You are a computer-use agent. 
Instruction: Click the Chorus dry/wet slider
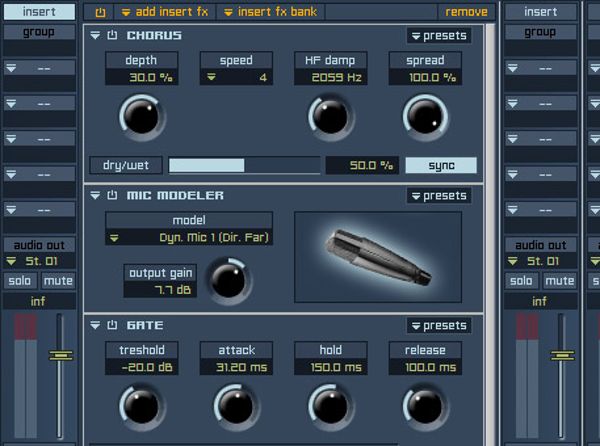(x=243, y=165)
